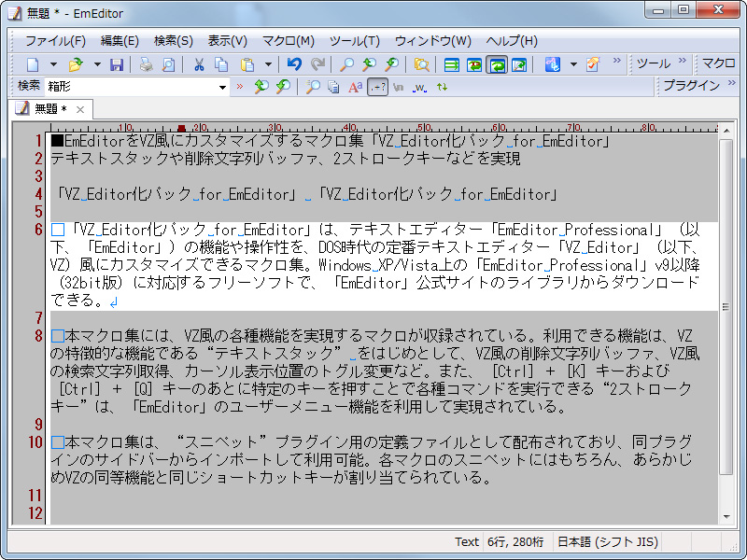747x560 pixels.
Task: Select the 無題 * document tab
Action: 49,109
